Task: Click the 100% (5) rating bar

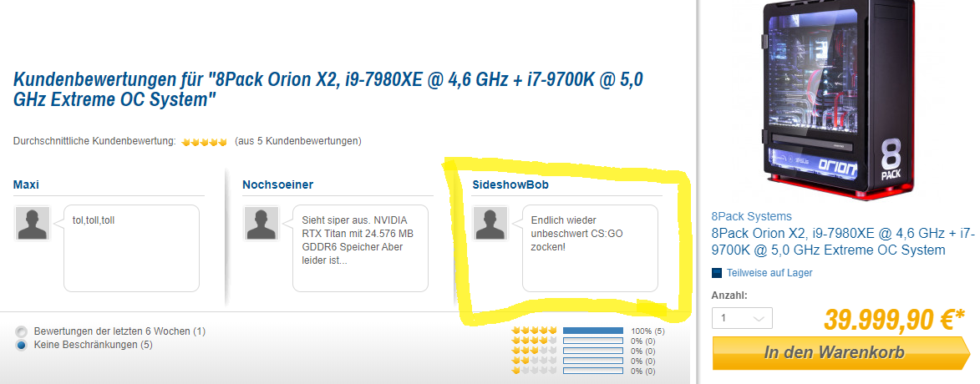Action: pyautogui.click(x=593, y=331)
